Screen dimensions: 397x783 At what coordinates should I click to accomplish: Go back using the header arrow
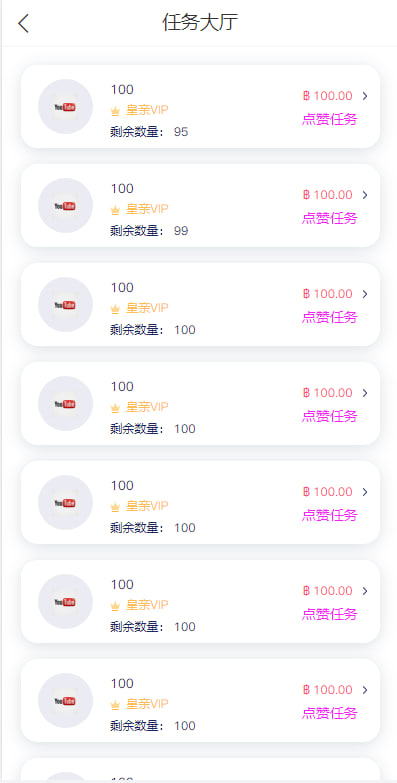[23, 23]
